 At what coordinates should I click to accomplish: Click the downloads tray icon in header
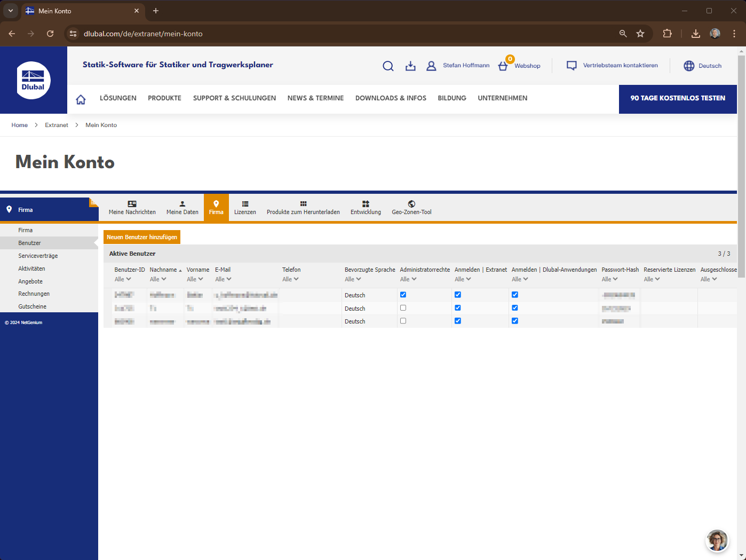pos(410,66)
